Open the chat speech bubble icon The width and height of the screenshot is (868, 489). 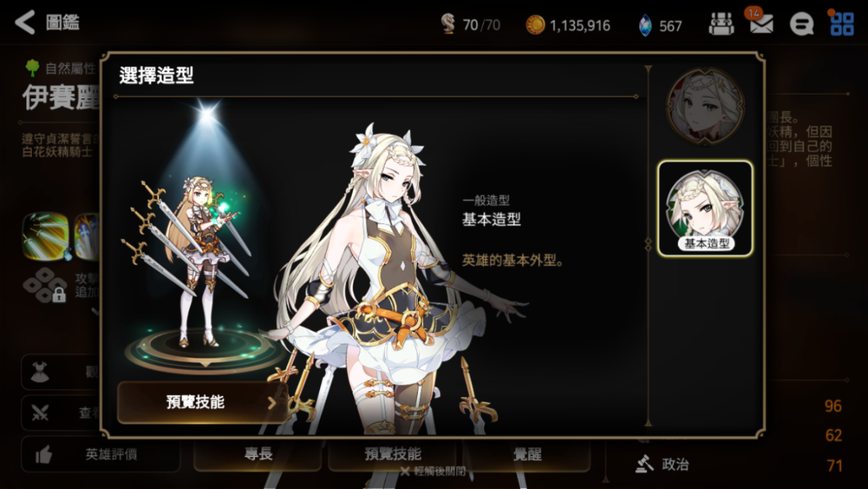point(802,24)
